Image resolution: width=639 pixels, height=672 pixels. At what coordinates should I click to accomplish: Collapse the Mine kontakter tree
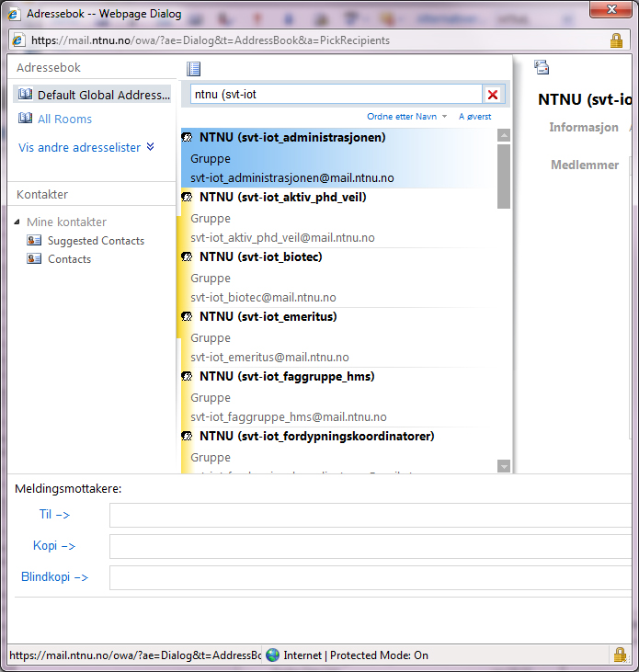coord(17,222)
